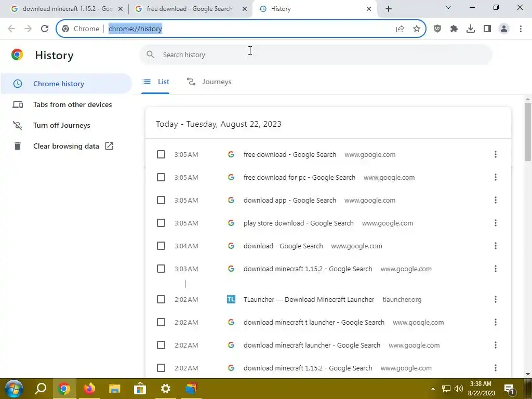Select the List view tab
Viewport: 532px width, 399px height.
156,82
